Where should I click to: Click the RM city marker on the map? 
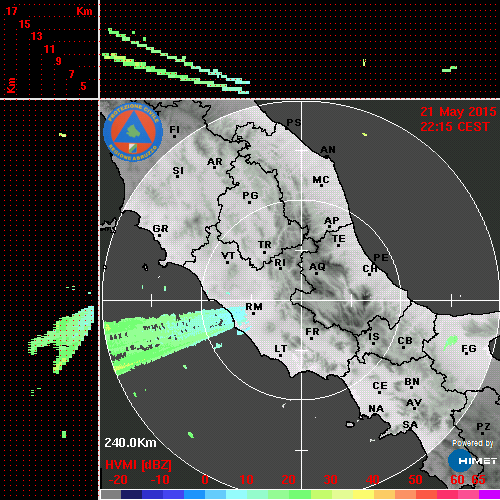[254, 308]
